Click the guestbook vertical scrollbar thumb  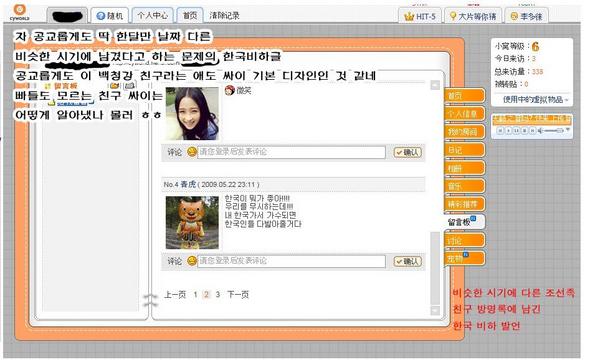[435, 268]
